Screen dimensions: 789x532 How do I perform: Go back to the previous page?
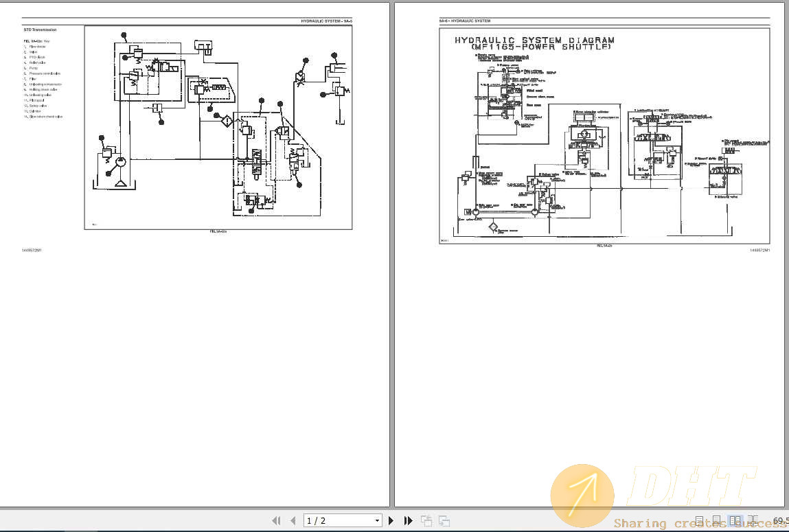[x=291, y=520]
